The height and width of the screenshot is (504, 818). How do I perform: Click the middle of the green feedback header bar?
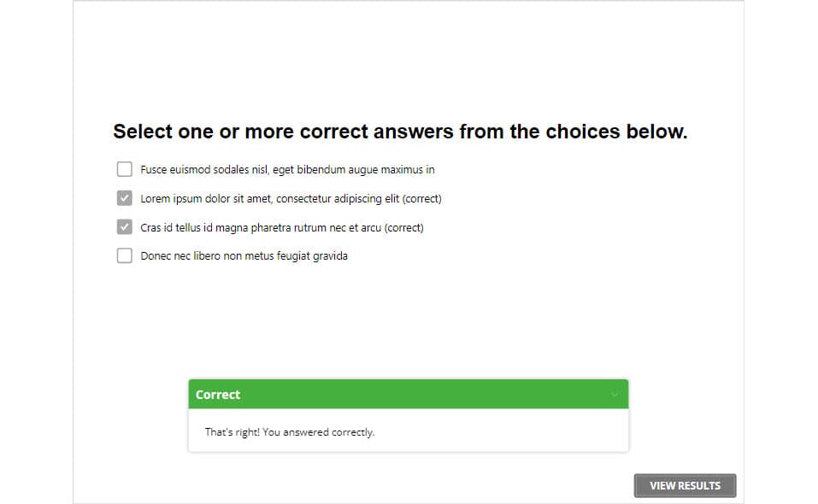(x=408, y=395)
